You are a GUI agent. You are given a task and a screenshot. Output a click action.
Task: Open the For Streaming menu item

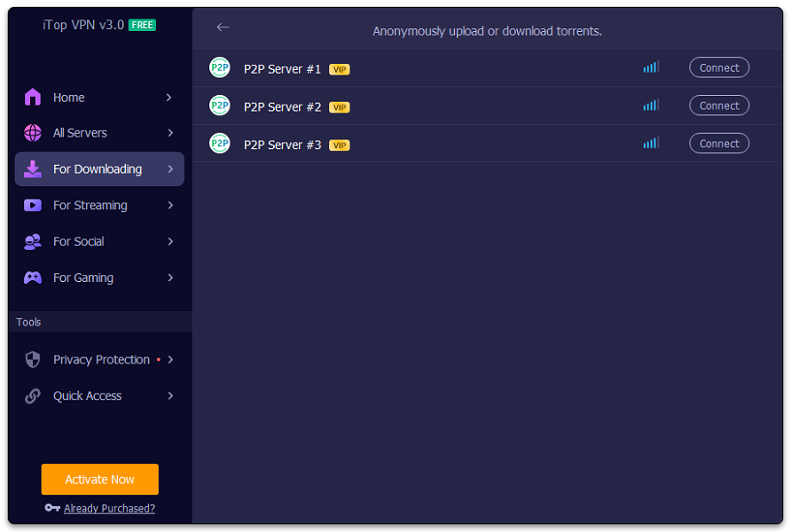[90, 205]
